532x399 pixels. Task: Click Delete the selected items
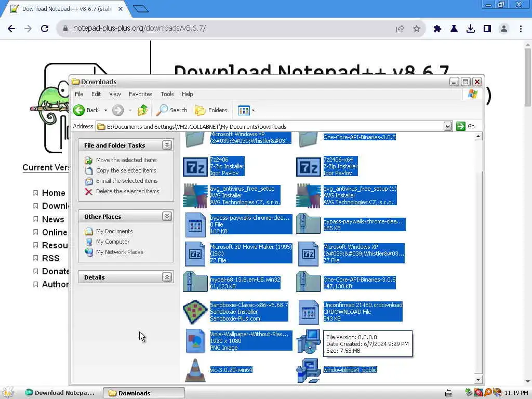click(x=128, y=191)
